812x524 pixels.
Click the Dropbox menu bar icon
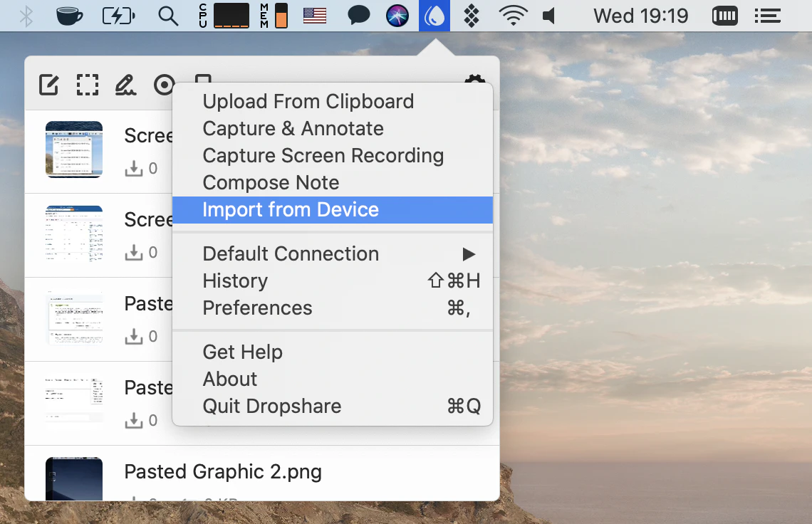click(x=472, y=16)
